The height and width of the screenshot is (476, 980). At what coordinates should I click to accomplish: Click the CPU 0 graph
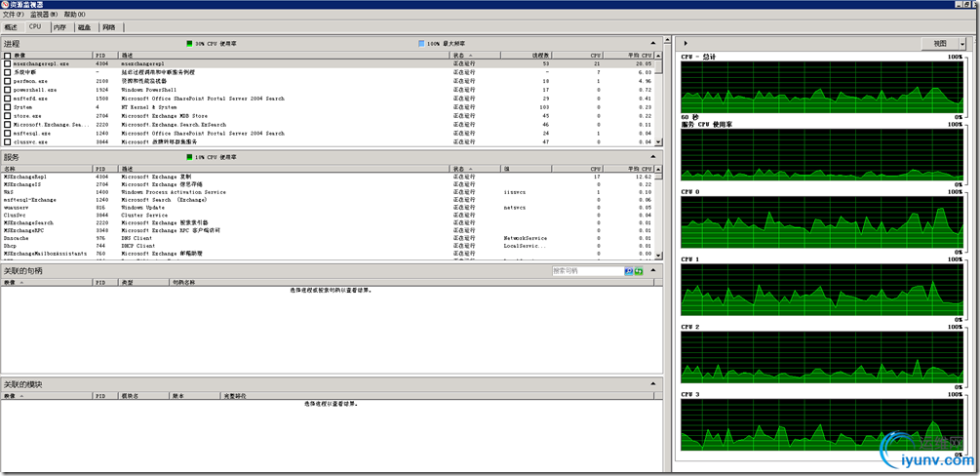coord(822,222)
